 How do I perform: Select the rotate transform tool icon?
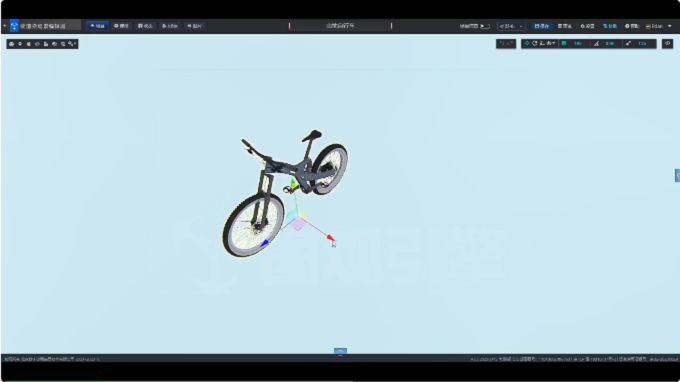(535, 43)
